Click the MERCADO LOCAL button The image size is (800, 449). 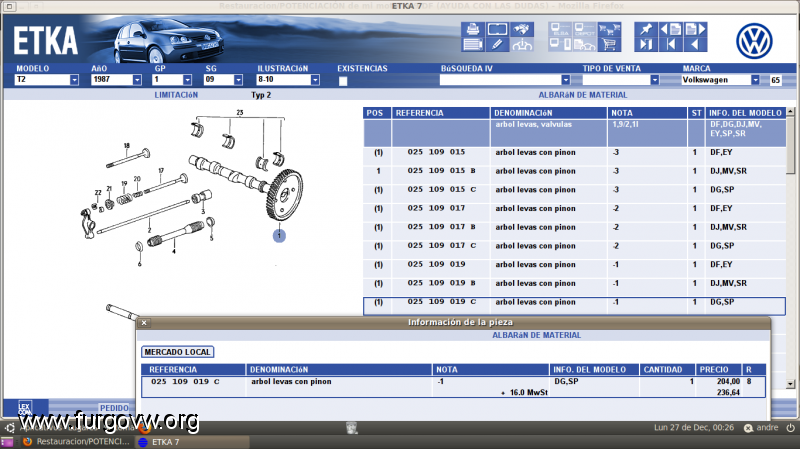tap(177, 352)
